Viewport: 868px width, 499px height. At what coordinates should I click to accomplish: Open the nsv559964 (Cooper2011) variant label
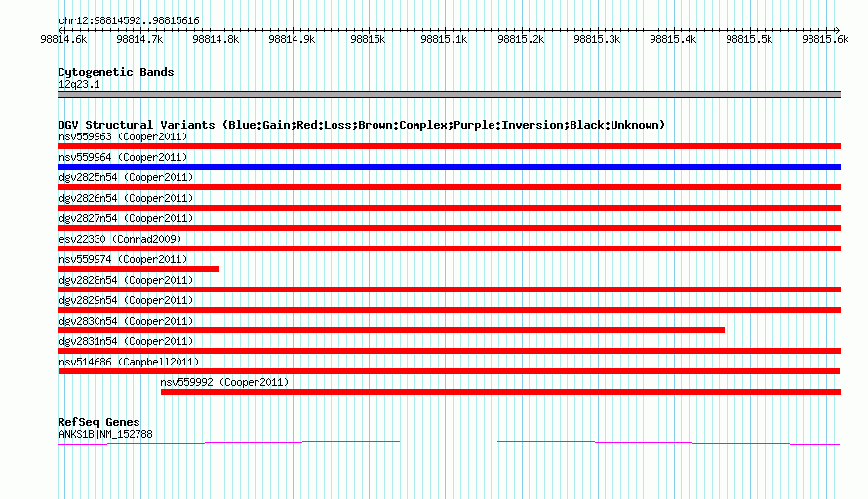click(x=123, y=157)
